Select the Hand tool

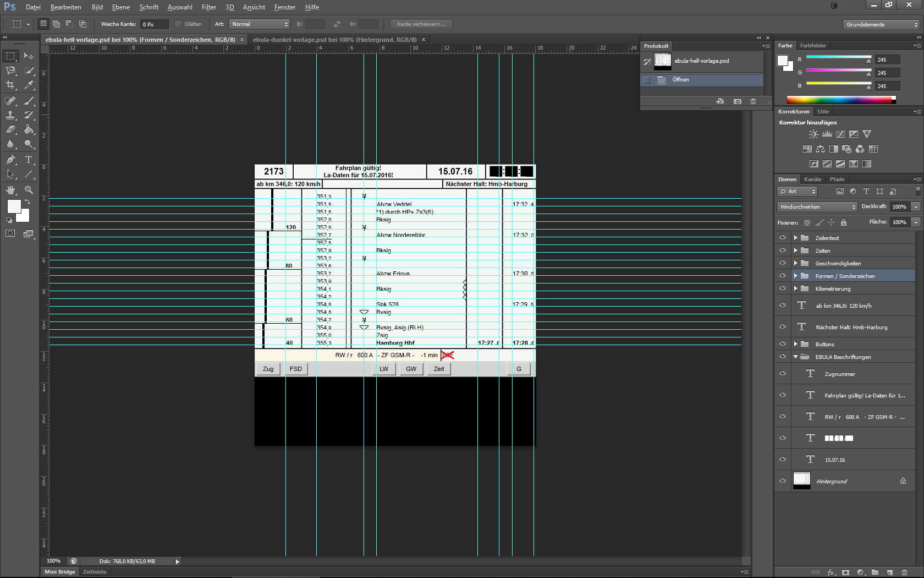click(10, 190)
